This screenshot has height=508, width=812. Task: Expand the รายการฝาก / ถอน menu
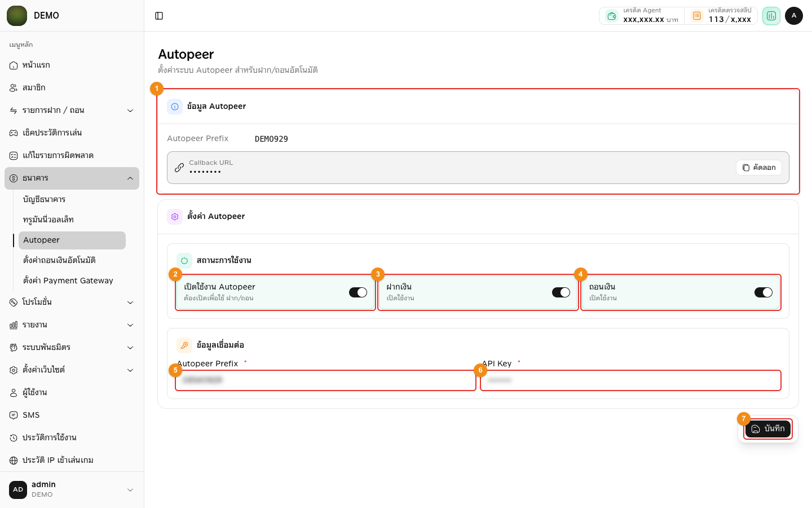(72, 111)
